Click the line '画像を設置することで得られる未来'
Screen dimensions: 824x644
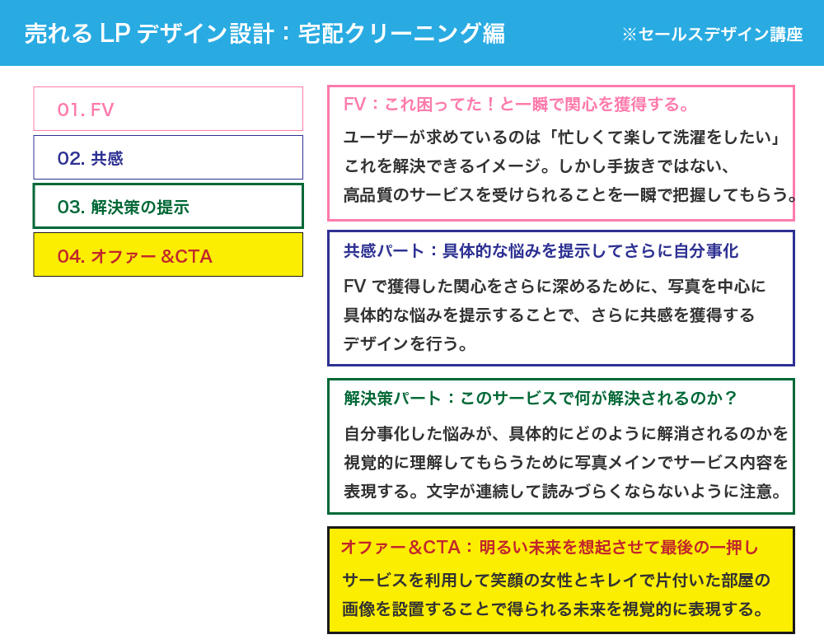[x=554, y=609]
